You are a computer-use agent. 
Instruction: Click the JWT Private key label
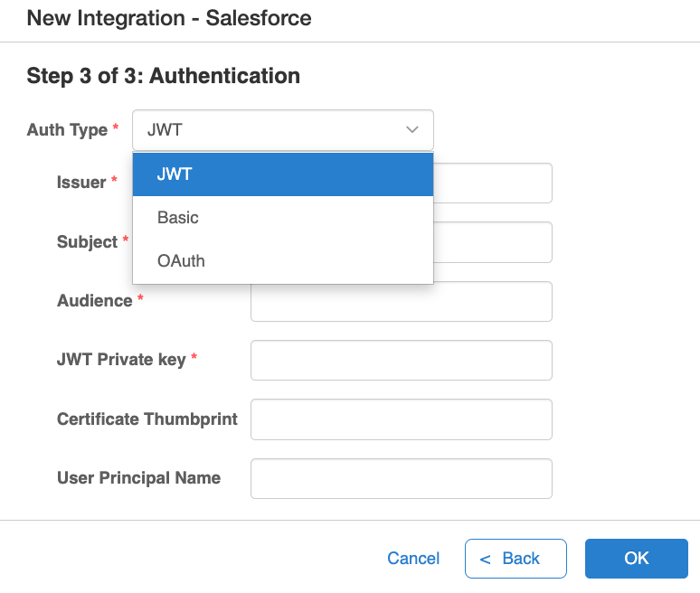tap(121, 360)
